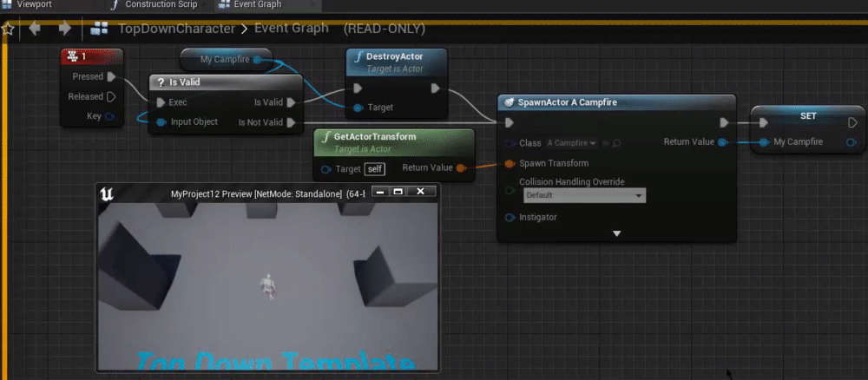Click the MyProject12 Preview window title bar
The width and height of the screenshot is (868, 380).
coord(267,193)
